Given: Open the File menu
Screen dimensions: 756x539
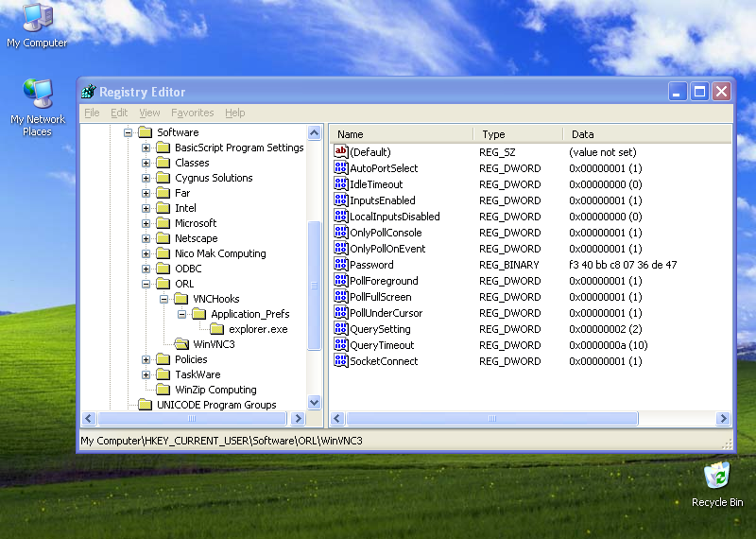Looking at the screenshot, I should coord(92,113).
